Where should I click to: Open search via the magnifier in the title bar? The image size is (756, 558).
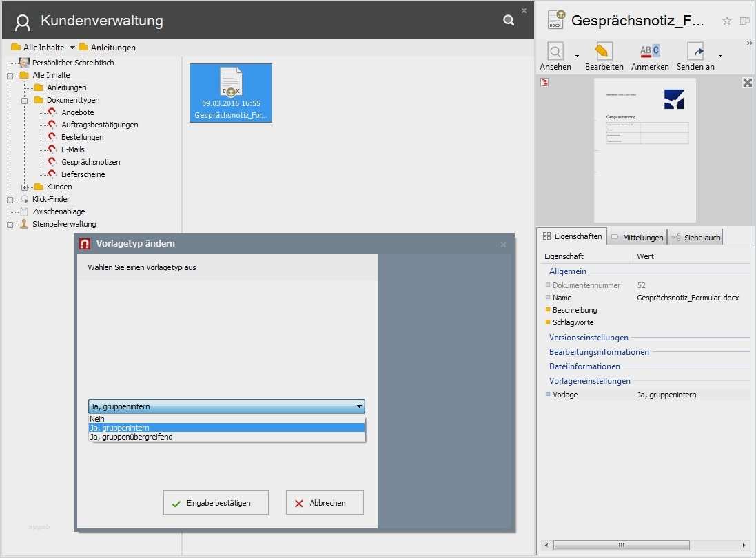pyautogui.click(x=508, y=20)
